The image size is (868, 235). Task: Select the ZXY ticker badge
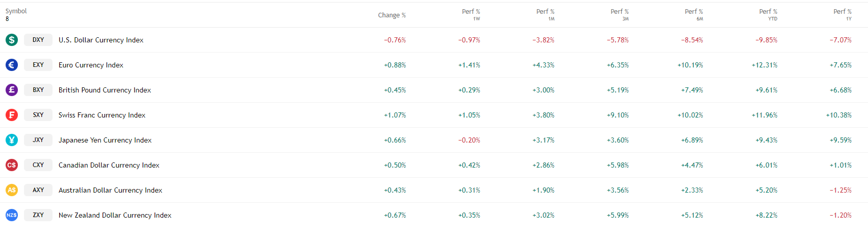[x=38, y=215]
